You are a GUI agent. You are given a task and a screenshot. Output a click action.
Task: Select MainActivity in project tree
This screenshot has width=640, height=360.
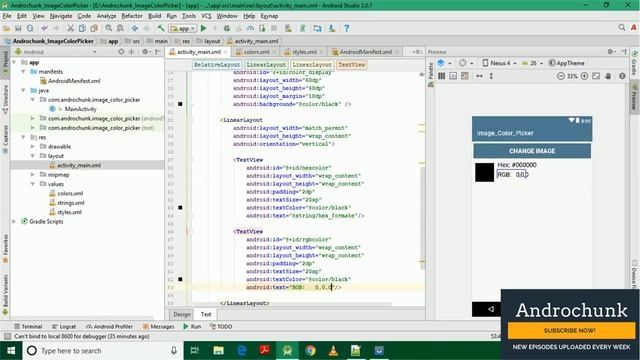(80, 109)
